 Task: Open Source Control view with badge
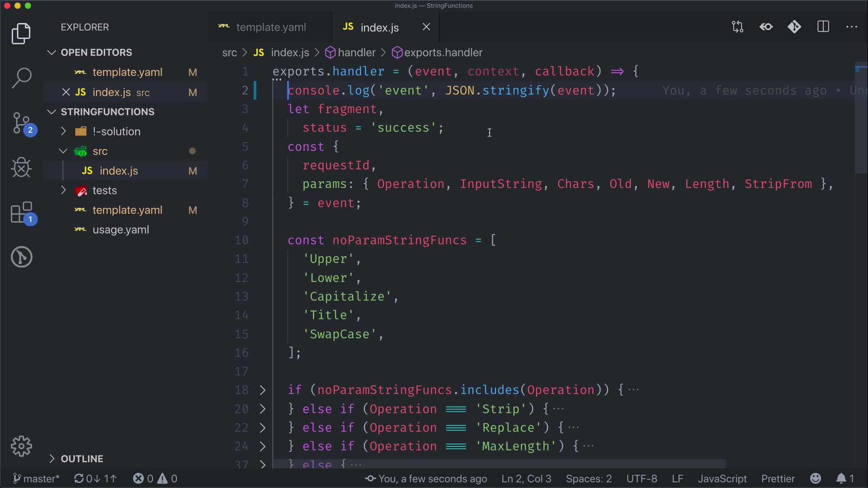point(21,123)
